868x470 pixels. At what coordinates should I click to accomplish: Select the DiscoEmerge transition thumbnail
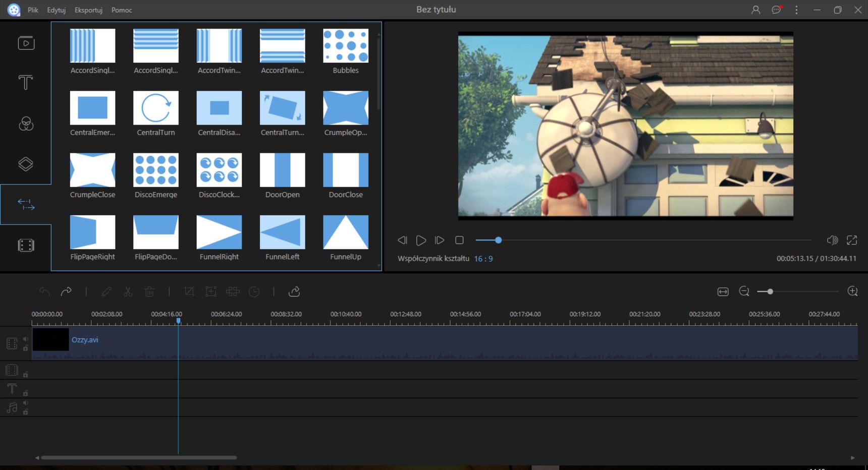point(156,169)
